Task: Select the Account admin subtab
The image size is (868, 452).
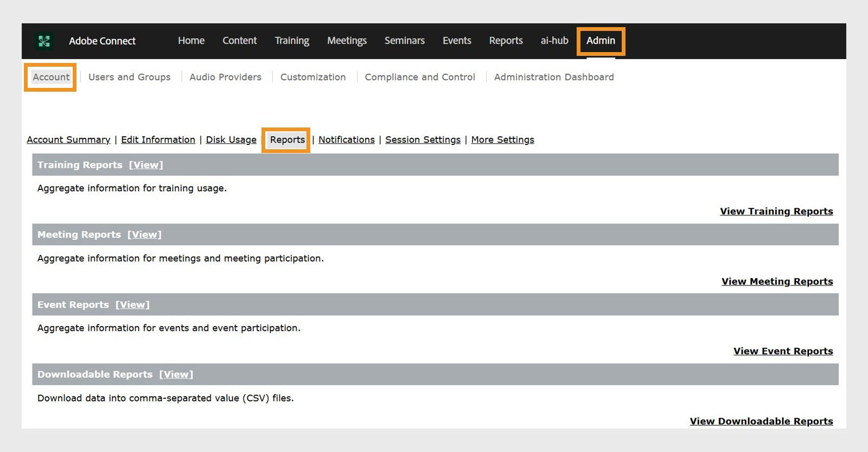Action: [51, 77]
